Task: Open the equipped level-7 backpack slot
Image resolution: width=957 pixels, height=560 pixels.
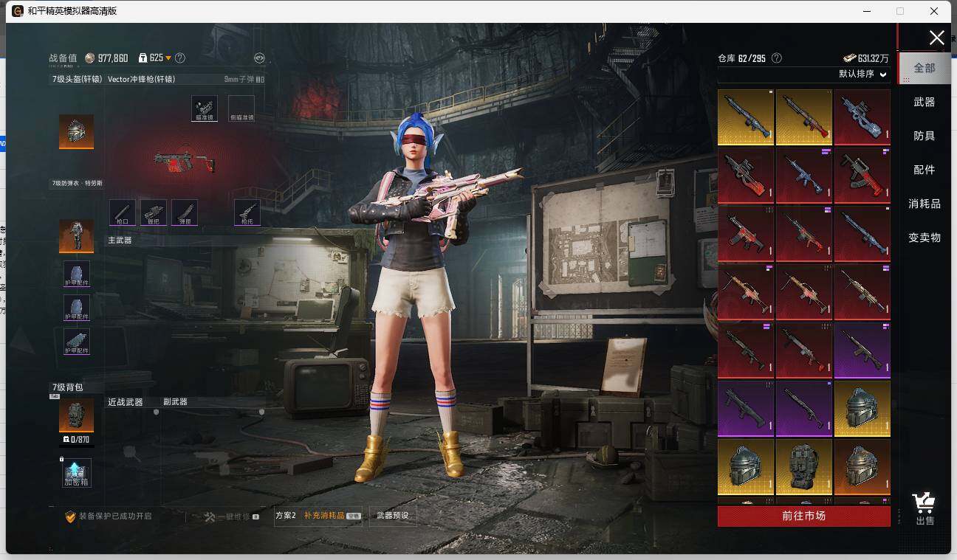Action: click(x=76, y=415)
